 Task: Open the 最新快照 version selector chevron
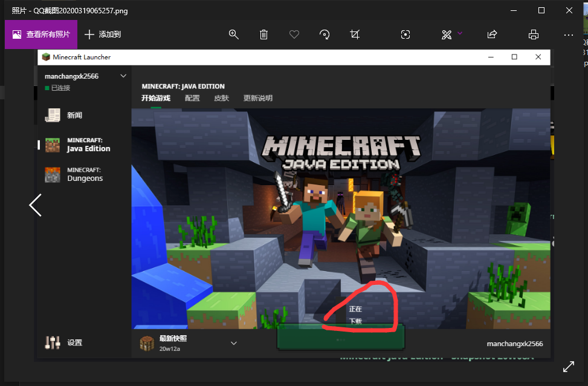(234, 343)
